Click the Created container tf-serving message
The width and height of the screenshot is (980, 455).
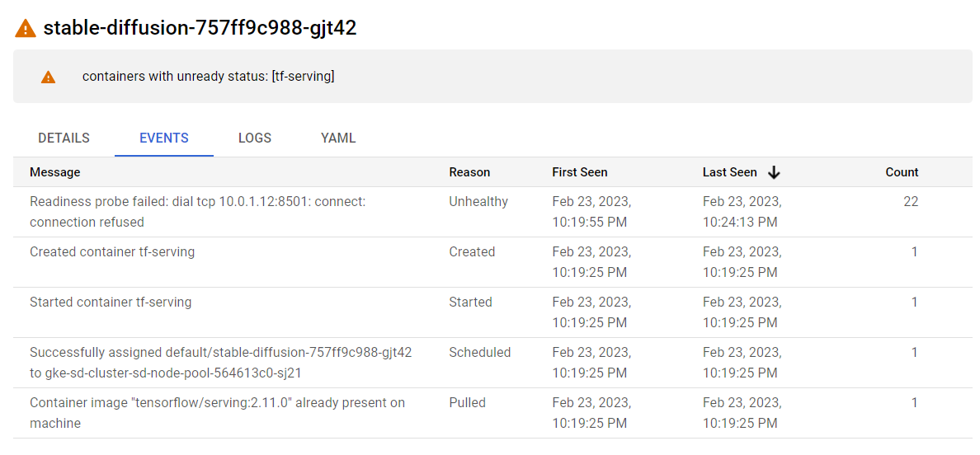(112, 251)
